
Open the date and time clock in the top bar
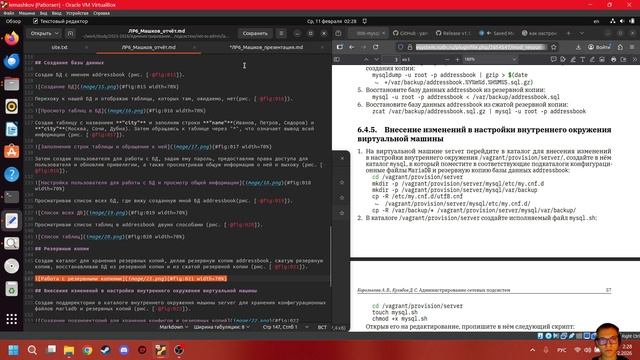click(332, 21)
